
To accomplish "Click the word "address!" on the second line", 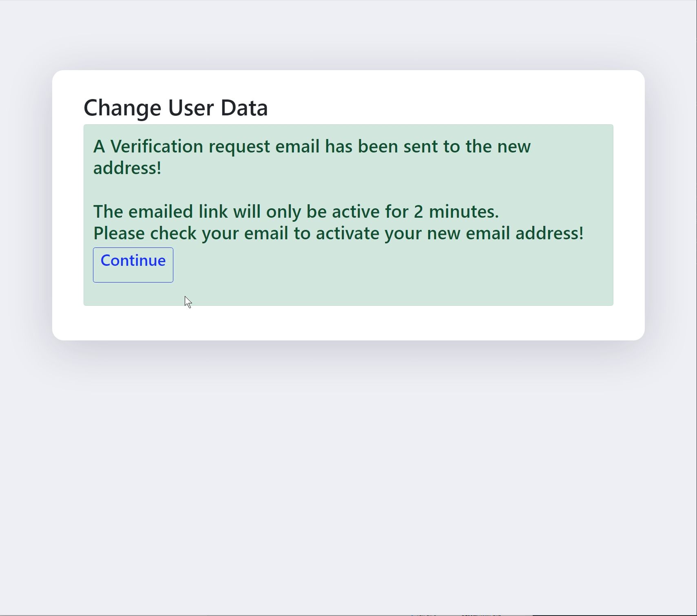I will tap(127, 168).
